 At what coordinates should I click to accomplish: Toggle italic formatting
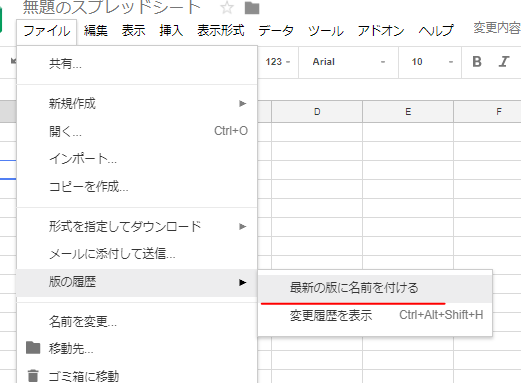coord(504,62)
